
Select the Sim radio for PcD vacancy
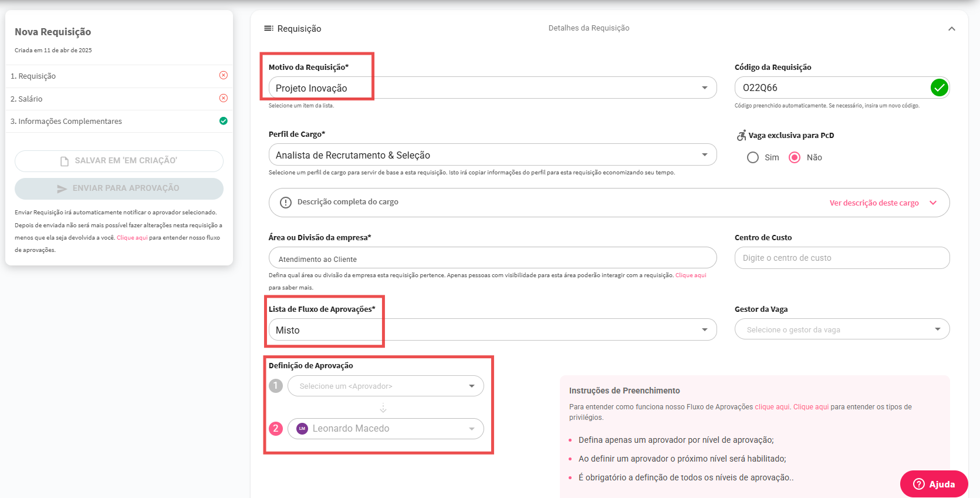point(753,157)
